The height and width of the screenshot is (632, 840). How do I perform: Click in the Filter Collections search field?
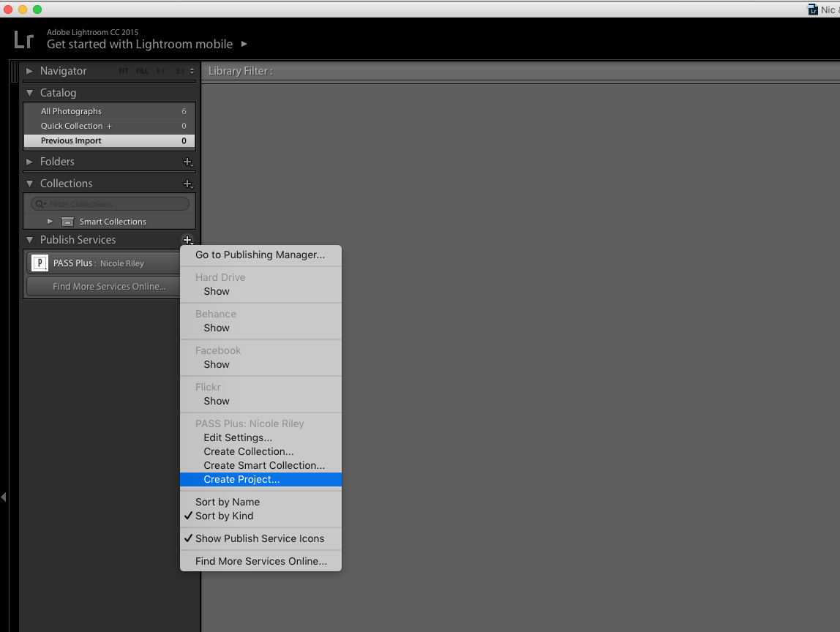(x=110, y=204)
